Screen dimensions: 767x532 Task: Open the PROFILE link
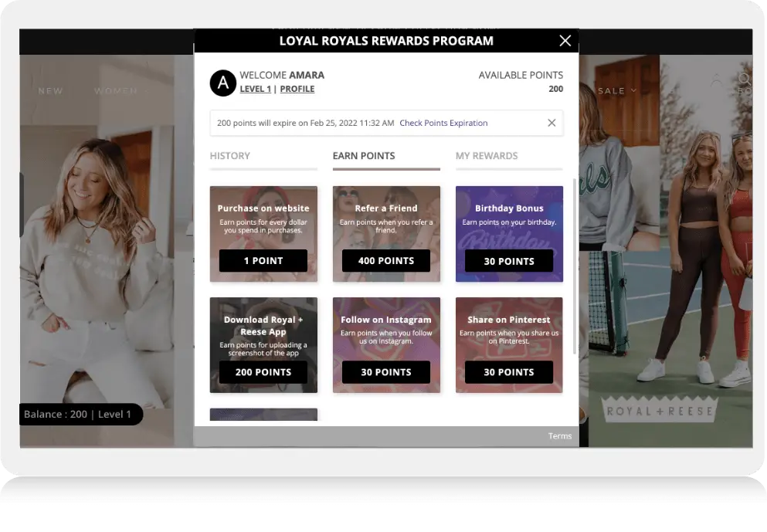click(297, 89)
